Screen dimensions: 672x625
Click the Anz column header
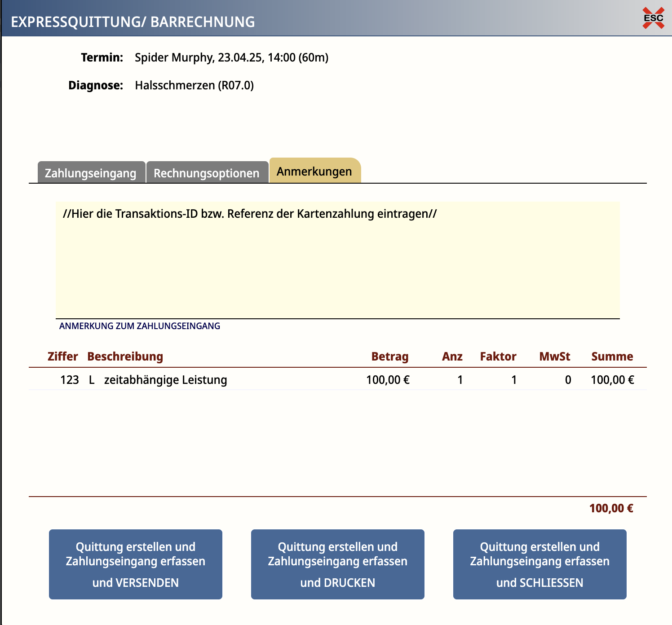[x=452, y=357]
